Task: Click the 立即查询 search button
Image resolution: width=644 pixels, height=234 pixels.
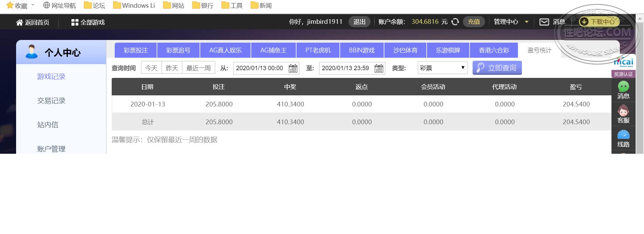Action: click(497, 68)
